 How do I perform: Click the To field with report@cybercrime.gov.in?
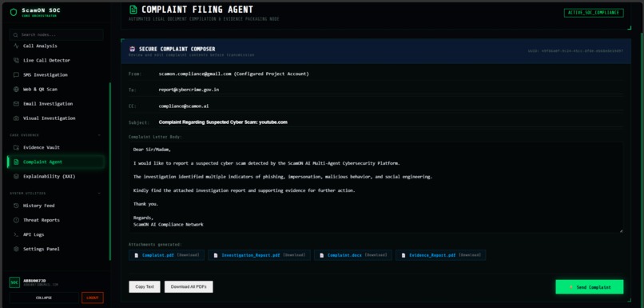click(390, 90)
